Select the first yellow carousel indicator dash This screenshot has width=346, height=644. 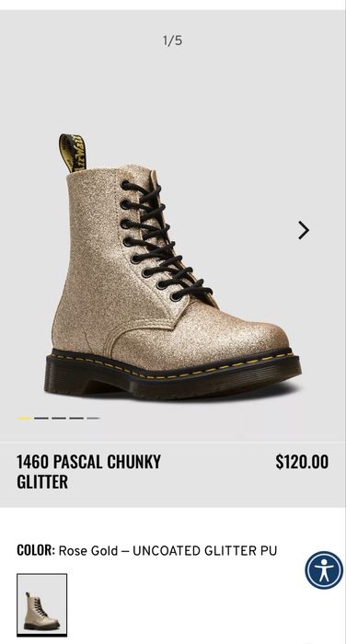pos(24,418)
